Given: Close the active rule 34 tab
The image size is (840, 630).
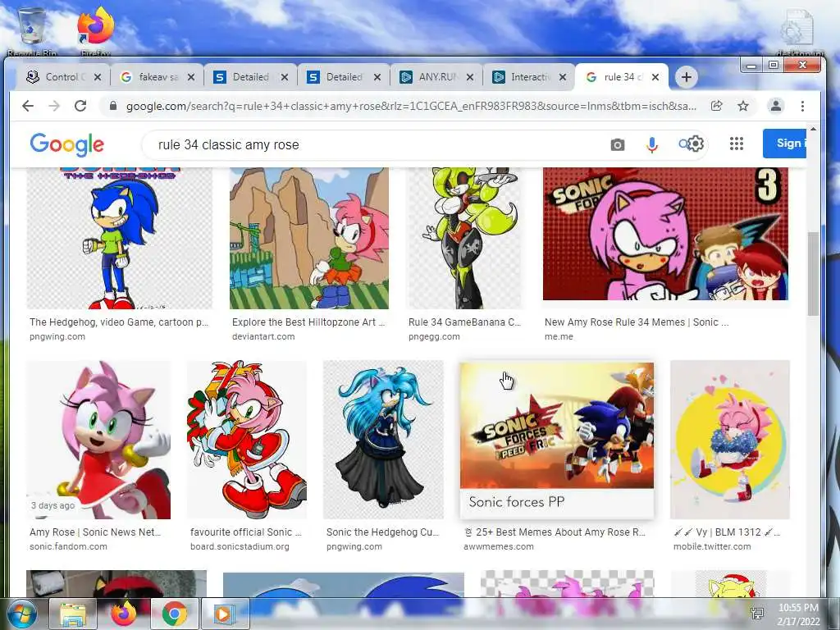Looking at the screenshot, I should tap(655, 77).
